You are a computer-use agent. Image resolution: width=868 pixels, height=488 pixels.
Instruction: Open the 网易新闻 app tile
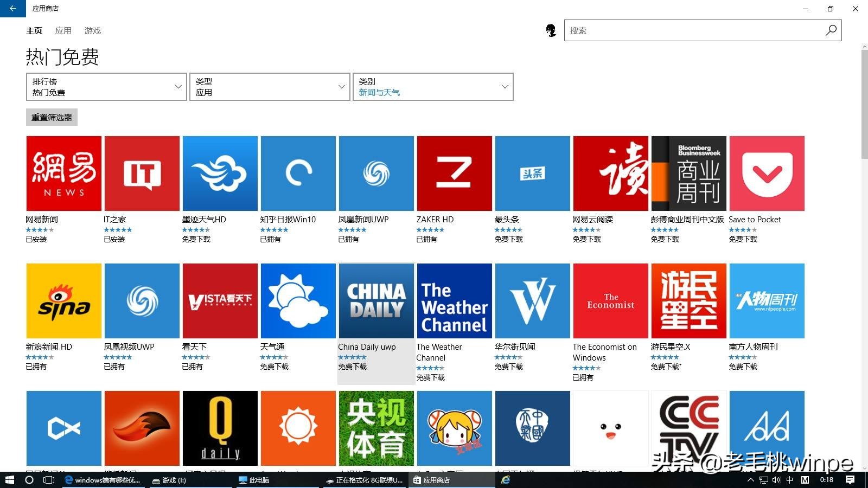pyautogui.click(x=63, y=173)
